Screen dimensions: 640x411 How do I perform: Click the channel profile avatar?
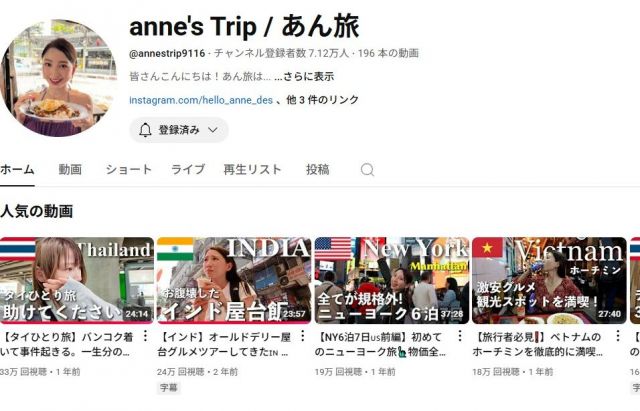[59, 78]
